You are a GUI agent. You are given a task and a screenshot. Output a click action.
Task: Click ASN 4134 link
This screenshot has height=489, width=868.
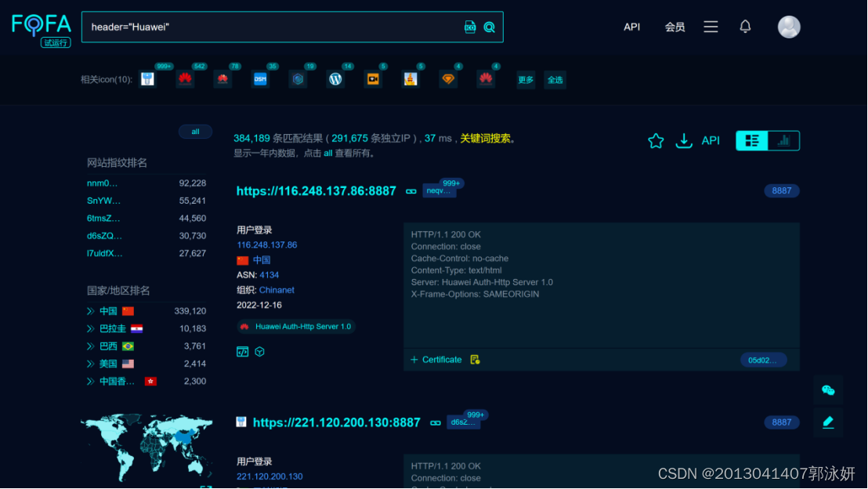coord(269,275)
